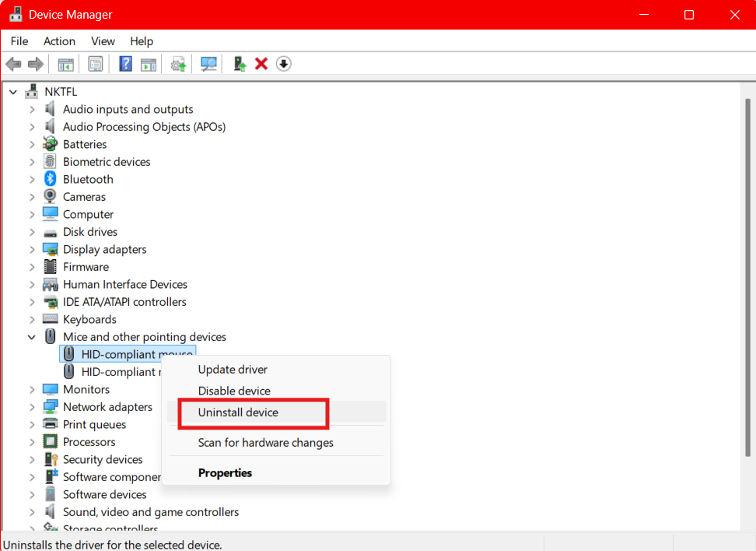
Task: Select the Firmware label text
Action: [x=86, y=266]
